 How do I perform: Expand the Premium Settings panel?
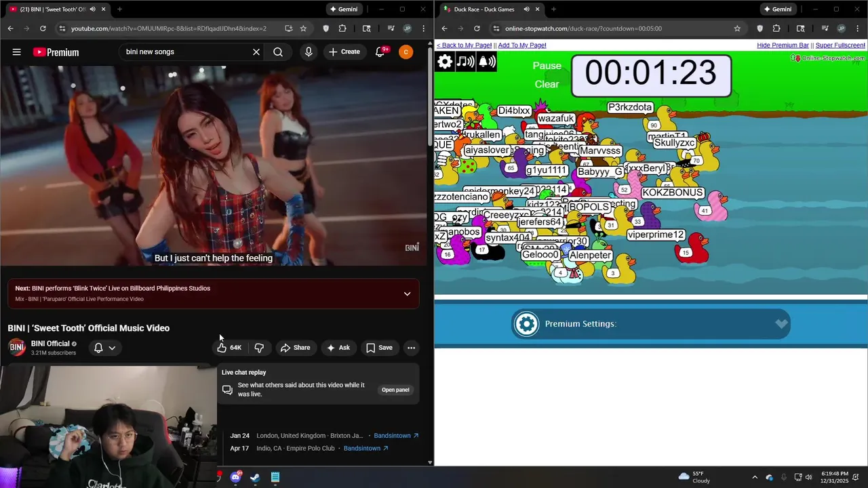(781, 324)
